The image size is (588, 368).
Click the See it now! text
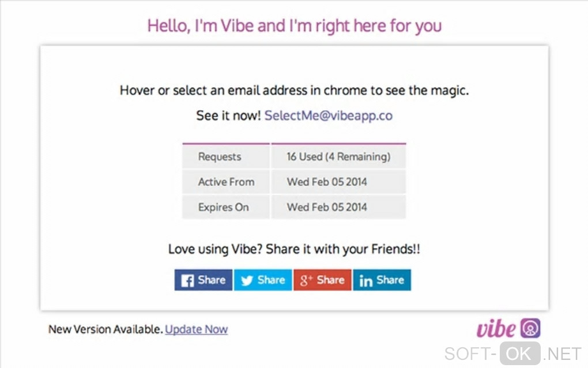tap(228, 115)
